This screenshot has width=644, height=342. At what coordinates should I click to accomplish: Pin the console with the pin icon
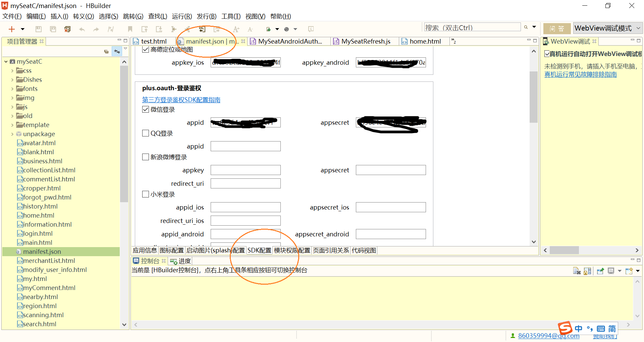600,271
